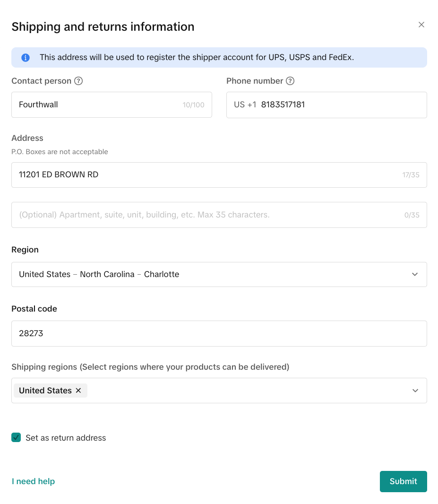The image size is (438, 504).
Task: Click the optional apartment or suite field
Action: point(219,215)
